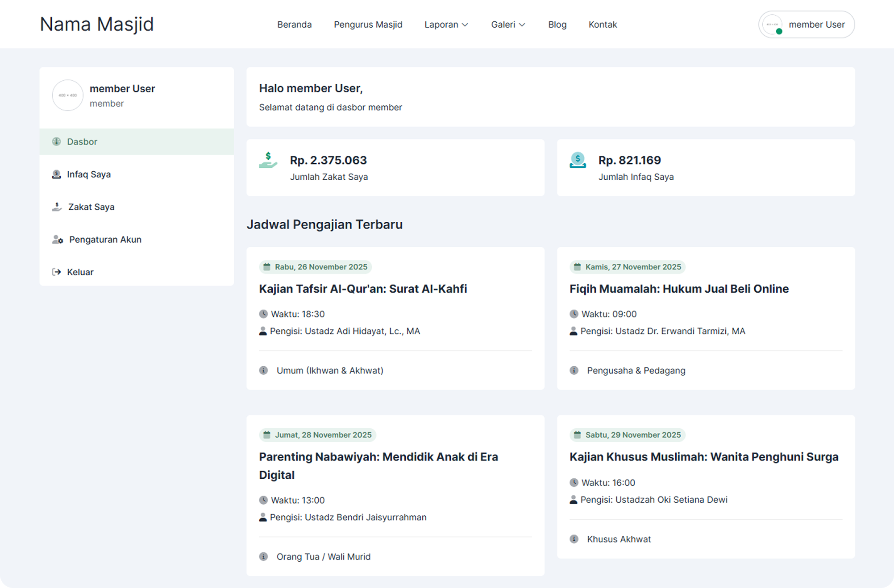Image resolution: width=894 pixels, height=588 pixels.
Task: Expand the Laporan dropdown menu
Action: tap(446, 25)
